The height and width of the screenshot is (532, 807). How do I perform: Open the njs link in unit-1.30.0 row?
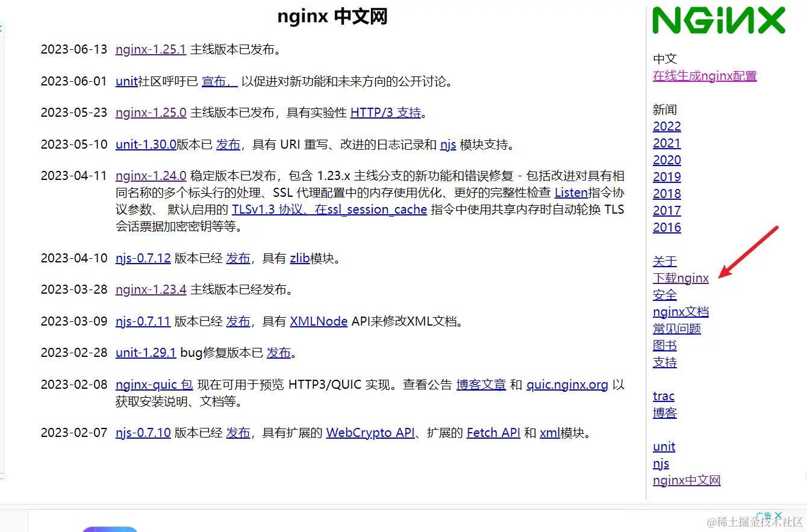click(448, 144)
